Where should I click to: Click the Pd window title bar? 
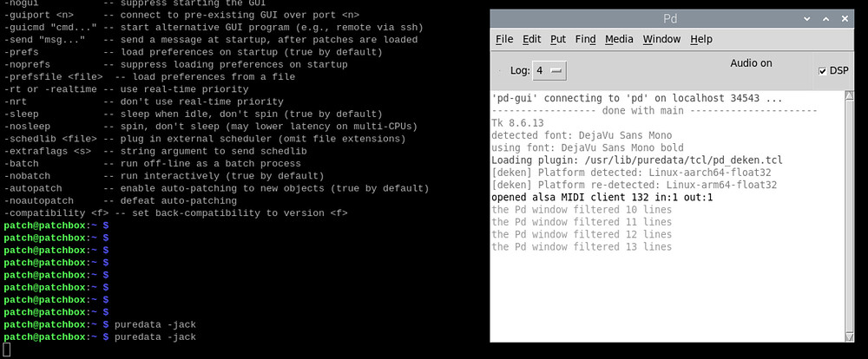670,19
